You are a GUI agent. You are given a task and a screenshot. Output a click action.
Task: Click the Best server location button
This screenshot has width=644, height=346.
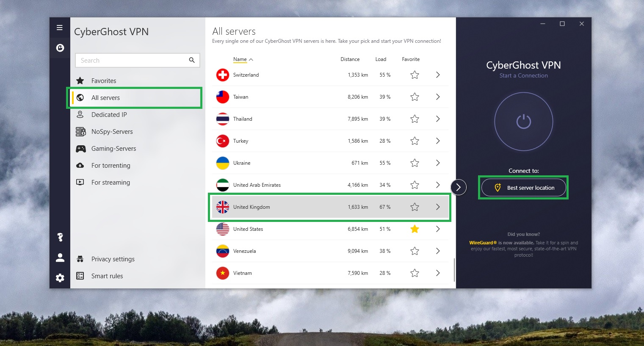[523, 188]
